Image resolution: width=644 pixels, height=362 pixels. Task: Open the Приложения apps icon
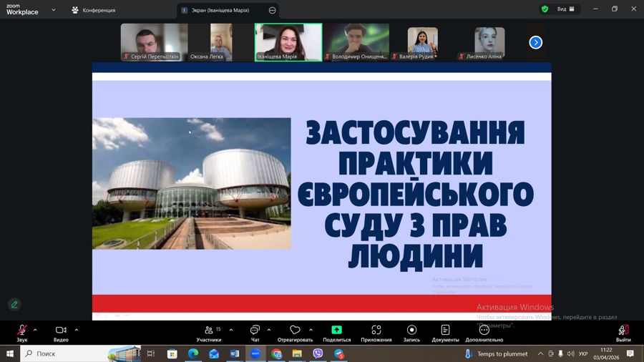(376, 331)
